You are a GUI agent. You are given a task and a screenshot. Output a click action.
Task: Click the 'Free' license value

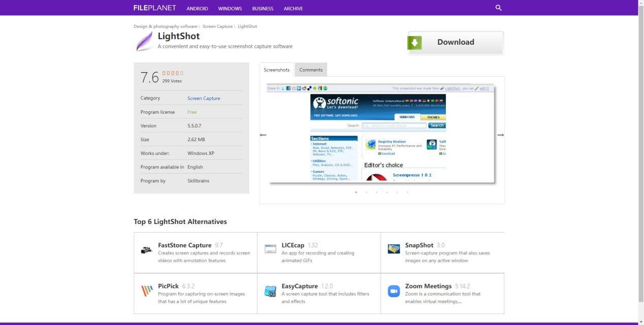coord(192,112)
